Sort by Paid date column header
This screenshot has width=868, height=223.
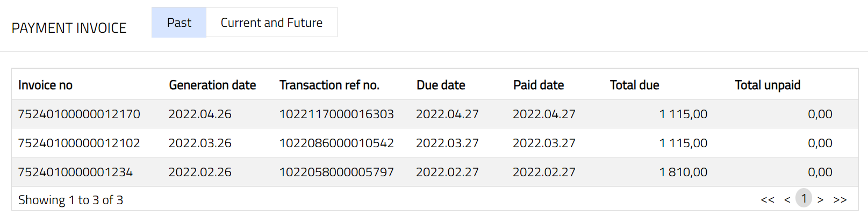point(539,85)
